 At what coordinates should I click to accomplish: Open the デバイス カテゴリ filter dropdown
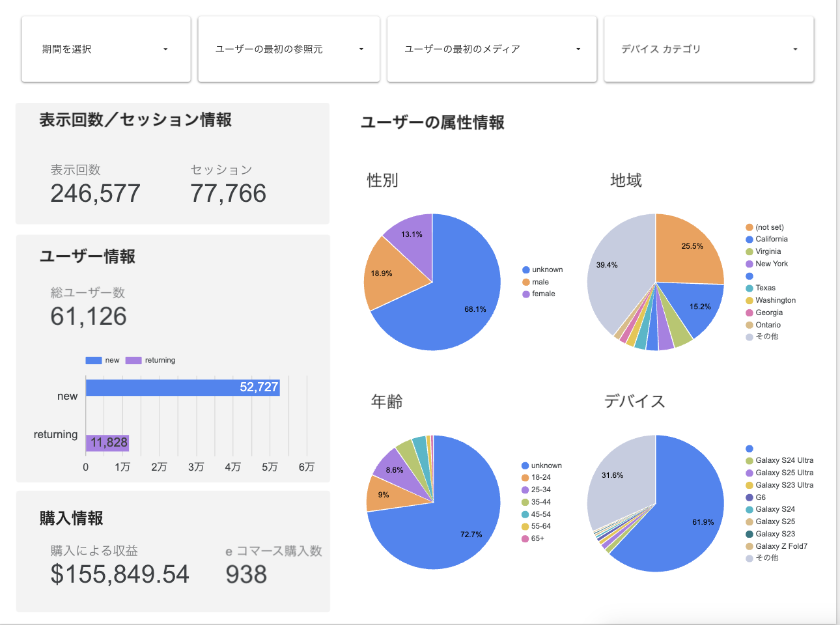point(709,49)
